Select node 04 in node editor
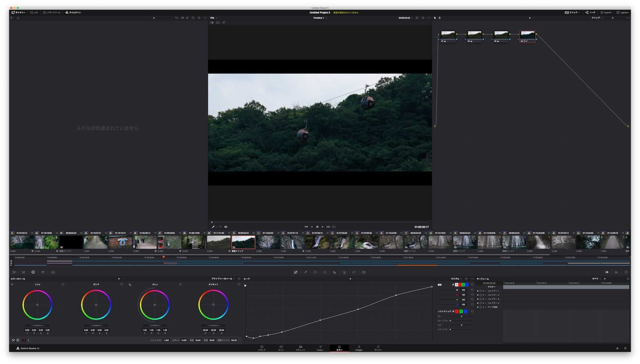Image resolution: width=640 pixels, height=364 pixels. [x=527, y=36]
